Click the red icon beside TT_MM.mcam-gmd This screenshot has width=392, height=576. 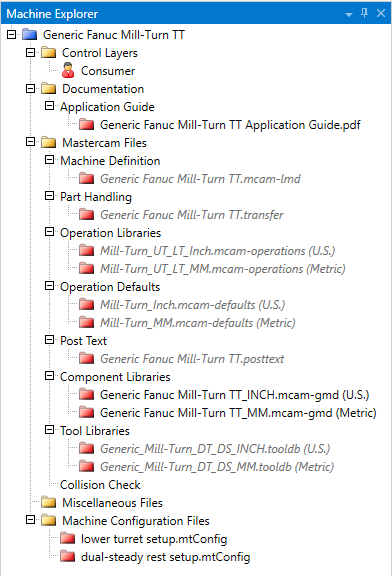click(87, 413)
